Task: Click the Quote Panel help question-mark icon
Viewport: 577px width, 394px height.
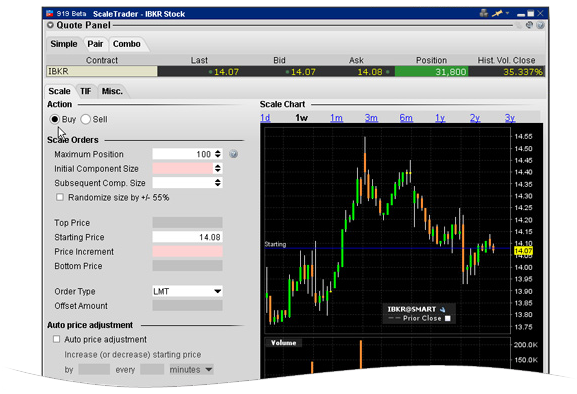Action: pyautogui.click(x=540, y=25)
